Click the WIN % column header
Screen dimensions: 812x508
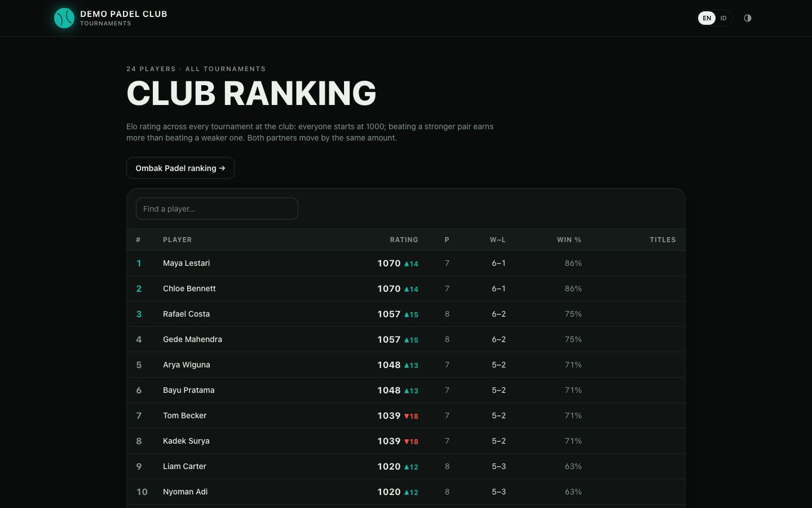(x=569, y=240)
